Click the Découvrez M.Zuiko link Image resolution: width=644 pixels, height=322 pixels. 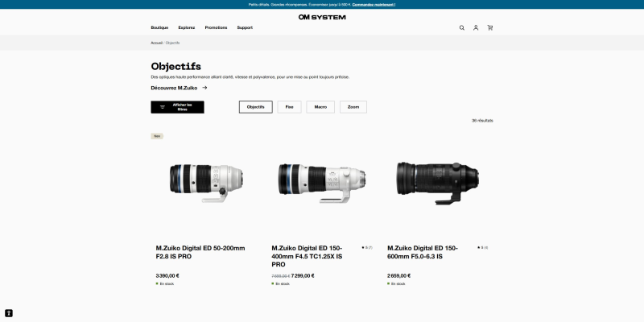(x=174, y=88)
